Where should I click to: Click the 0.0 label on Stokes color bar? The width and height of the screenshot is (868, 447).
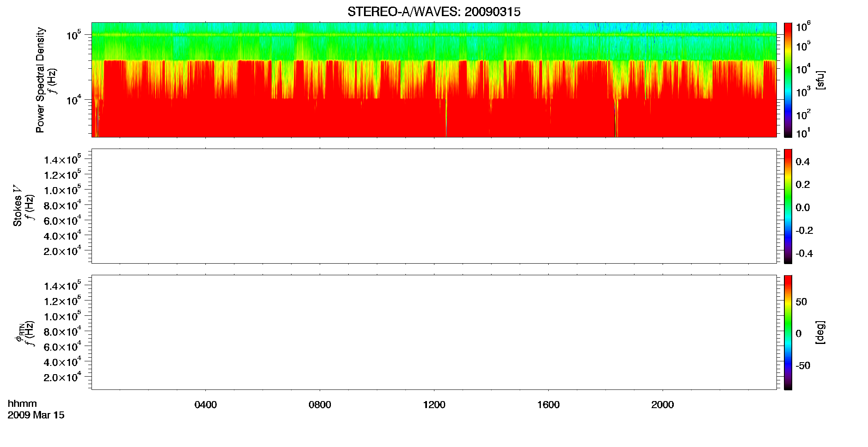click(x=803, y=208)
